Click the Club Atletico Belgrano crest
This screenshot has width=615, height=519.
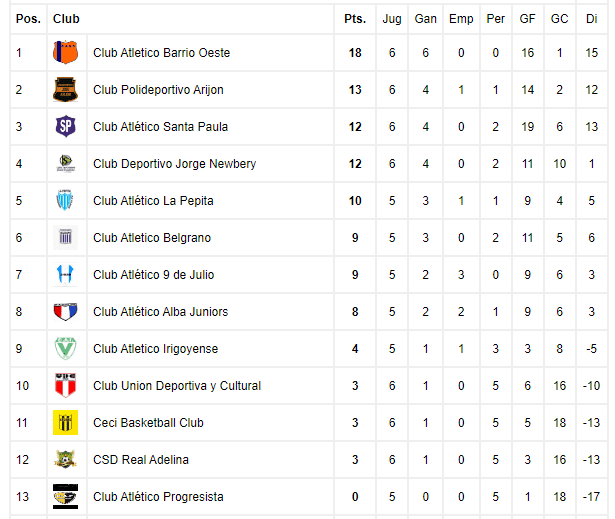point(65,237)
